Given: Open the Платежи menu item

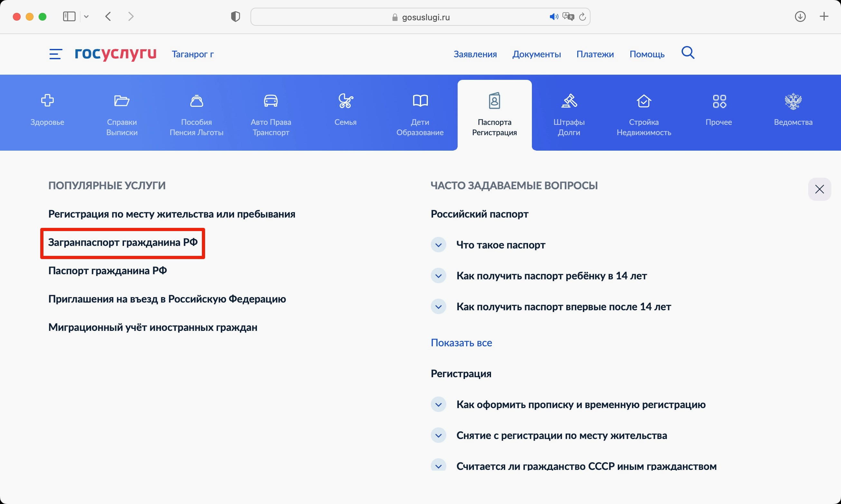Looking at the screenshot, I should click(595, 54).
